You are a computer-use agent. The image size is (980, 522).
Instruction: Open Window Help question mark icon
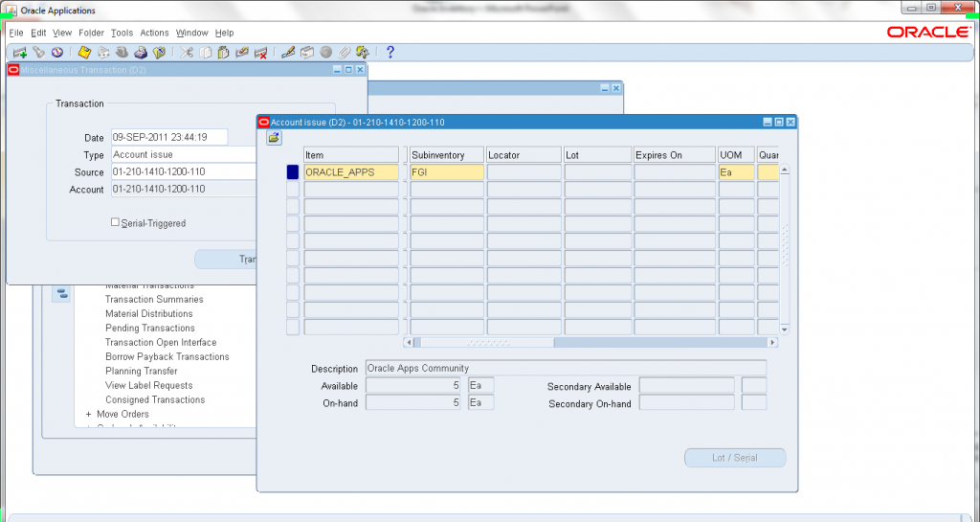pos(390,53)
